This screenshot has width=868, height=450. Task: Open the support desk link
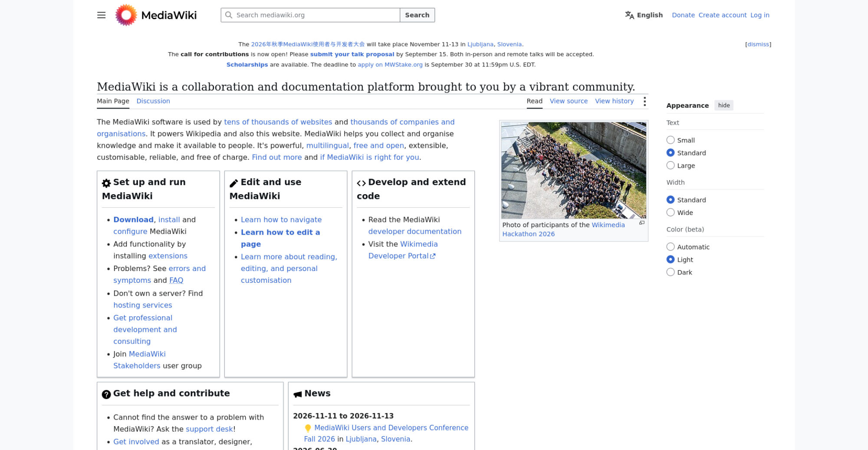coord(209,429)
